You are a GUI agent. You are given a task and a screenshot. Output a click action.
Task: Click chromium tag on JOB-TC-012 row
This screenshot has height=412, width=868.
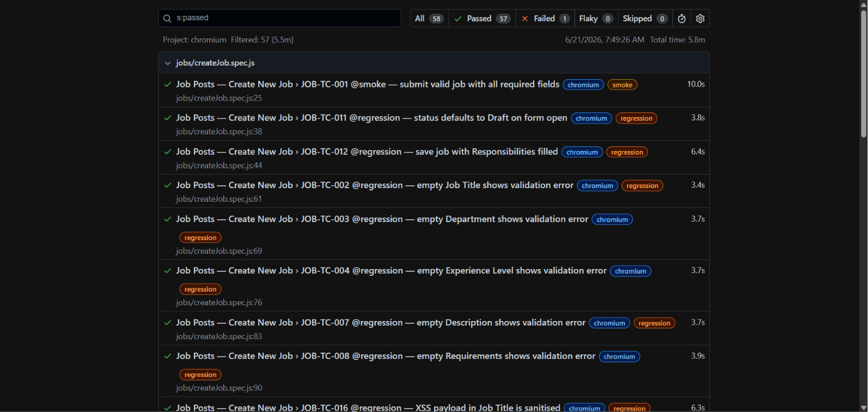click(582, 152)
